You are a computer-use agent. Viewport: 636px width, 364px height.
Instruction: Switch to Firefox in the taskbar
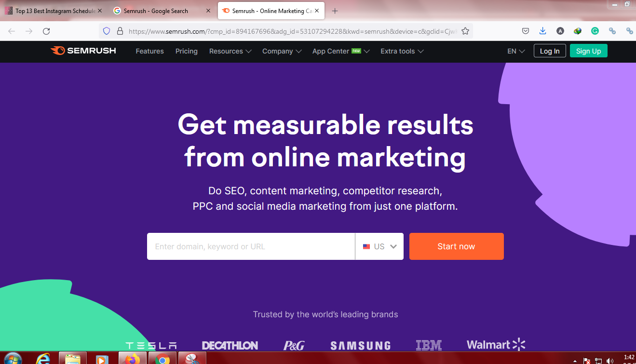[x=132, y=359]
